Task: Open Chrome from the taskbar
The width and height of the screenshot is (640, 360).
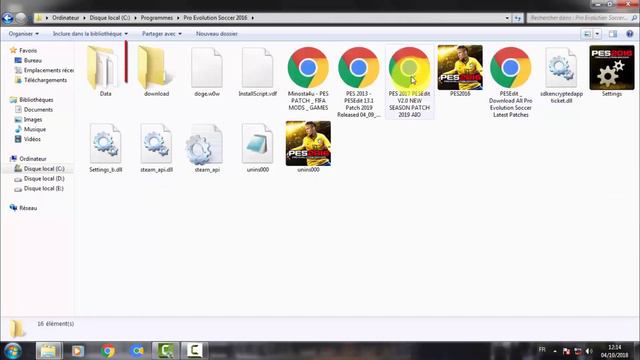Action: (108, 351)
